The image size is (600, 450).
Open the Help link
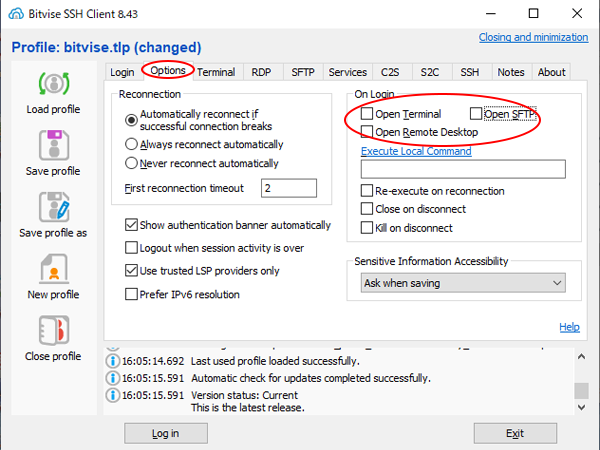pos(569,327)
